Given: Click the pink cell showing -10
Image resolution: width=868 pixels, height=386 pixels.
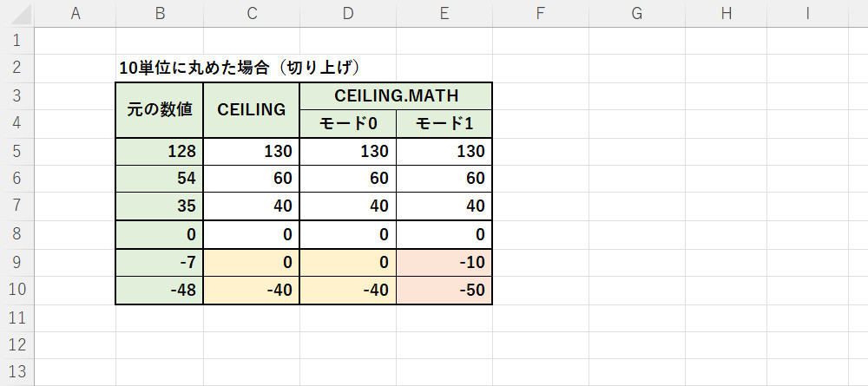Looking at the screenshot, I should click(x=444, y=263).
